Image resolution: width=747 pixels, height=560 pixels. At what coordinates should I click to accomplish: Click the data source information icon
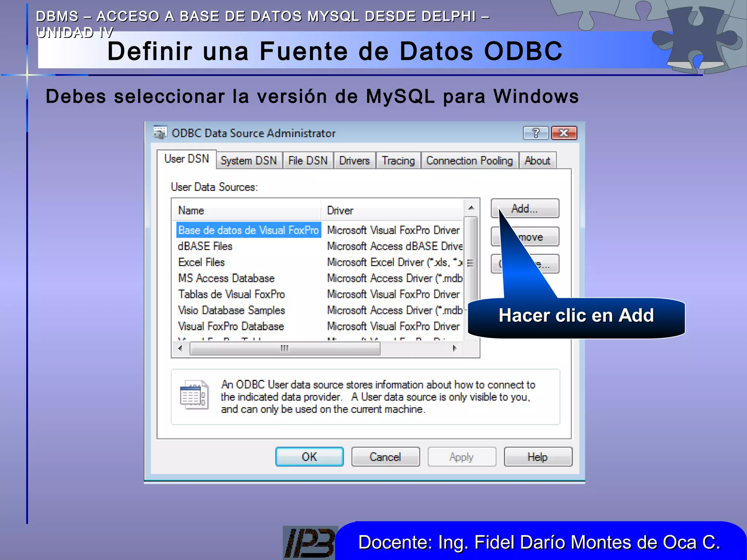click(194, 394)
